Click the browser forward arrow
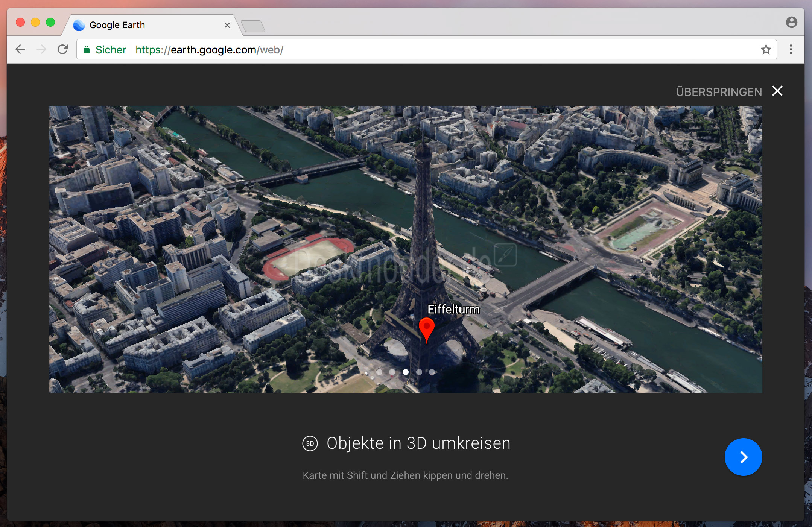The height and width of the screenshot is (527, 812). (x=41, y=49)
